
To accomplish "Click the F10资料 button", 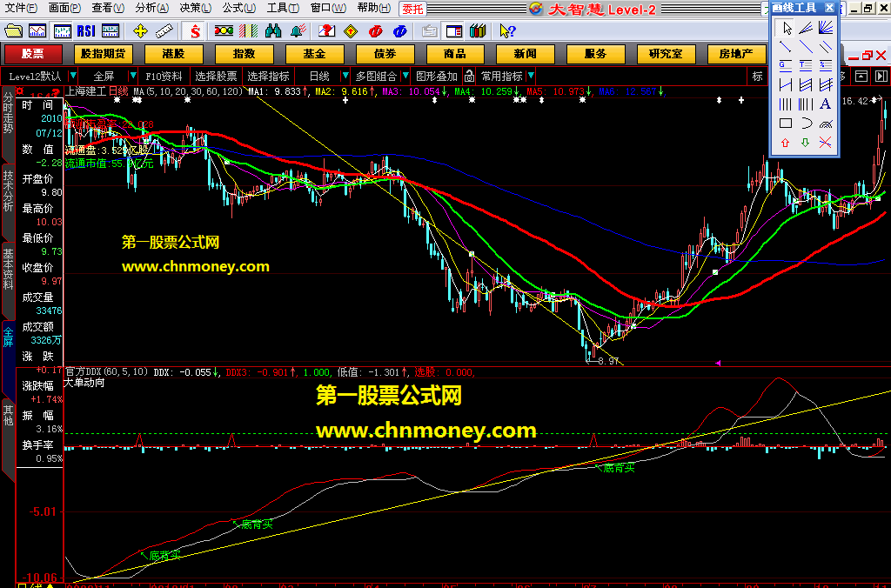I will tap(164, 76).
